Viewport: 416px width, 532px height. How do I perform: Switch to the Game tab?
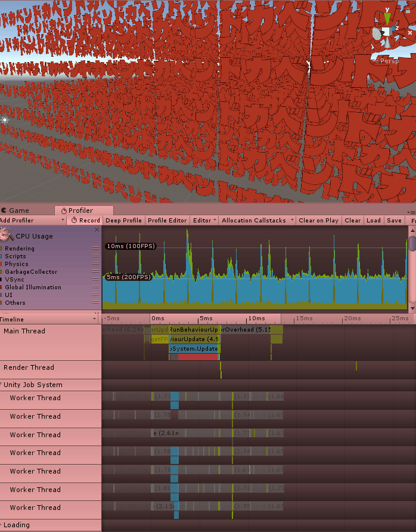[x=15, y=211]
